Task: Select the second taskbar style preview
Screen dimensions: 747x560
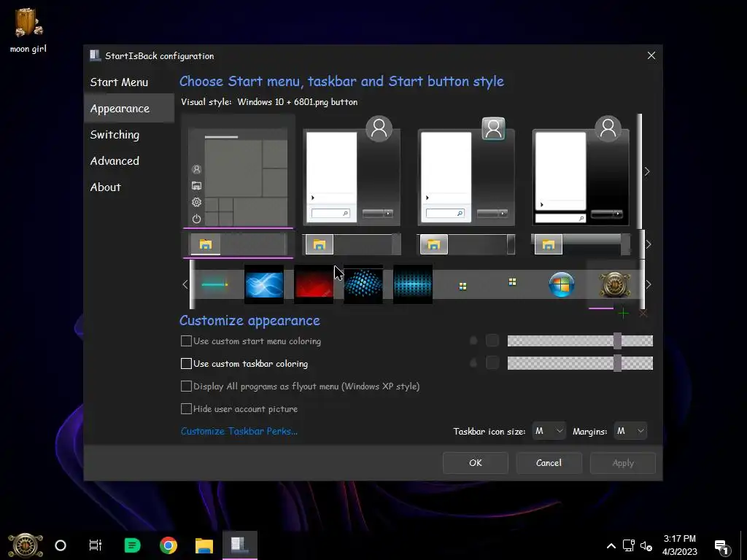Action: pyautogui.click(x=352, y=245)
